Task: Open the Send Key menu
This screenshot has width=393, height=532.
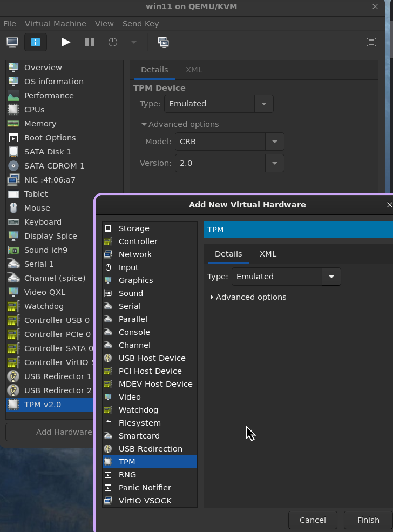Action: (140, 24)
